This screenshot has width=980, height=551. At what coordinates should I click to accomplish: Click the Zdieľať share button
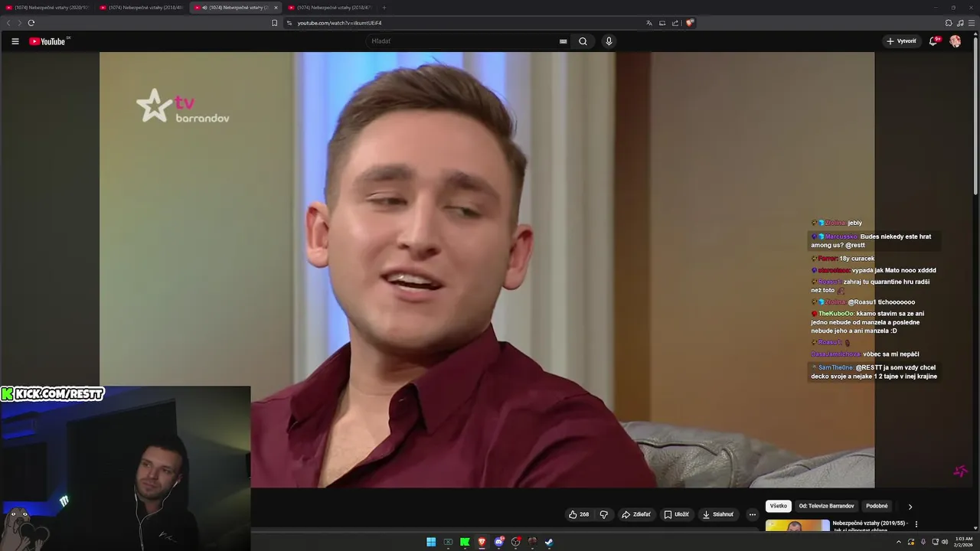(636, 514)
